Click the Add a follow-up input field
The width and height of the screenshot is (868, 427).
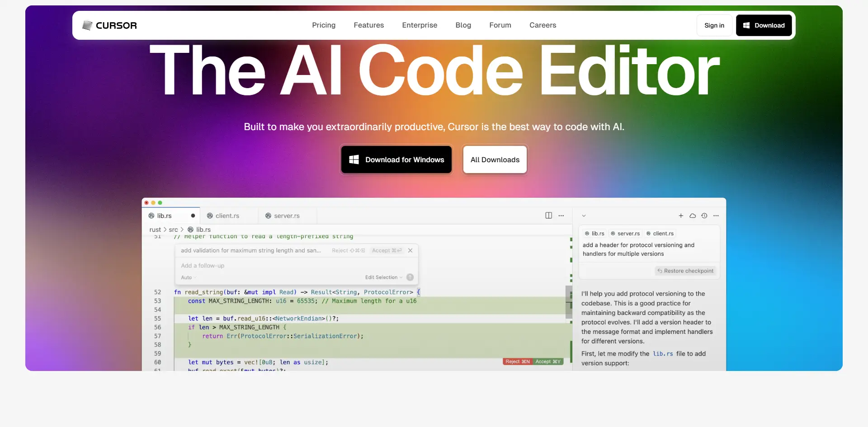coord(296,266)
